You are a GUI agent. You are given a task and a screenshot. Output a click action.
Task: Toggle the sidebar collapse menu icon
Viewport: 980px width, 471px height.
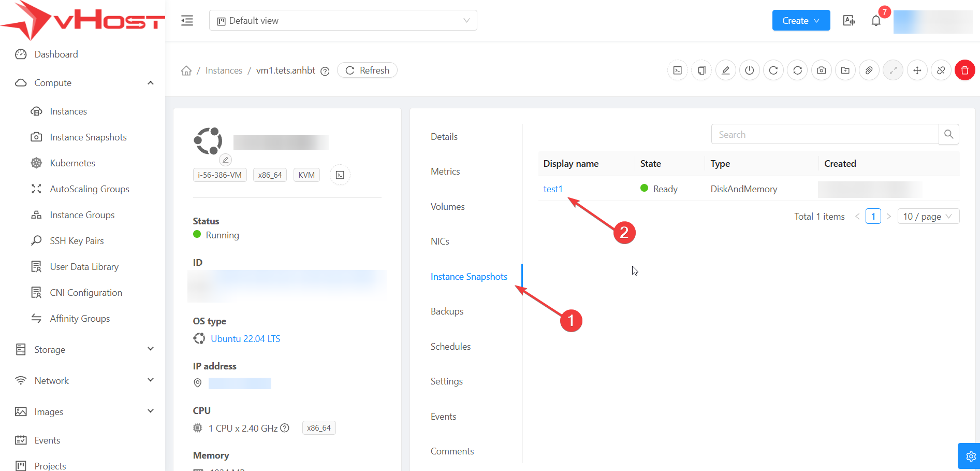(187, 21)
